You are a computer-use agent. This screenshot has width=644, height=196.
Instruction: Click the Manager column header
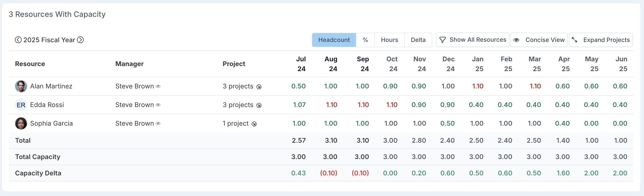(129, 64)
